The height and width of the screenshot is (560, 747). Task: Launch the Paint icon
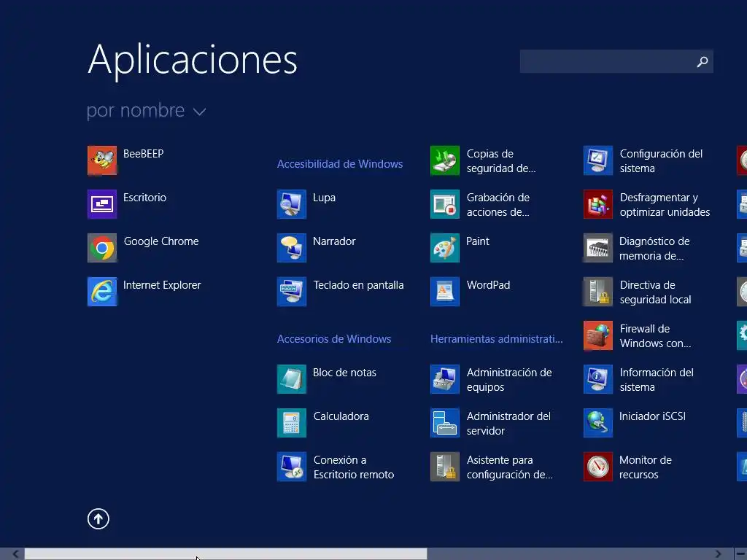coord(445,248)
